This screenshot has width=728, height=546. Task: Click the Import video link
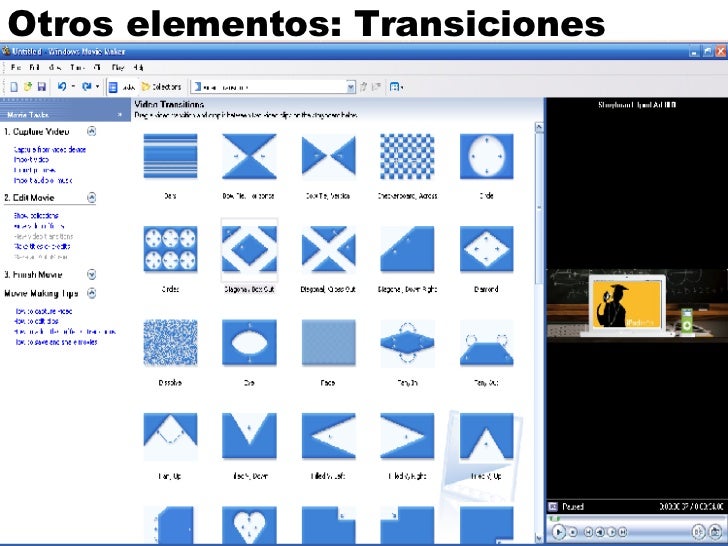(x=32, y=160)
